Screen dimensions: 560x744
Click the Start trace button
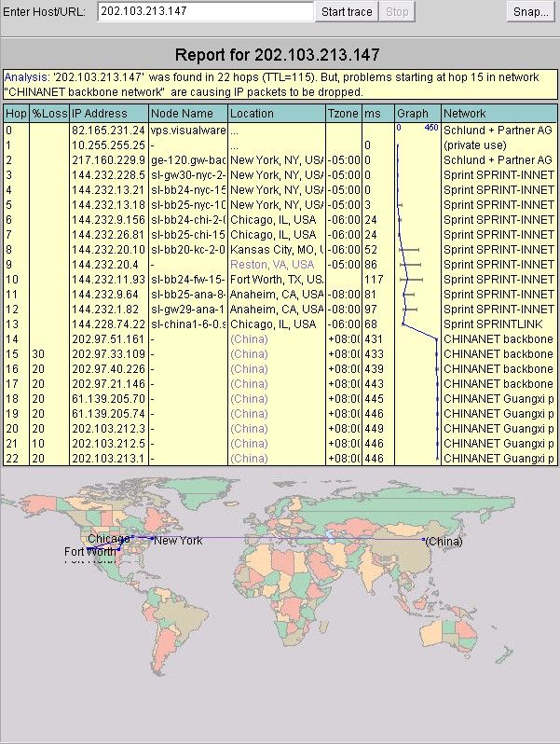tap(347, 12)
